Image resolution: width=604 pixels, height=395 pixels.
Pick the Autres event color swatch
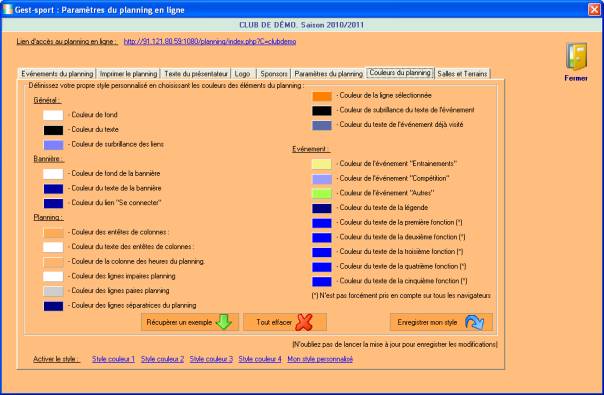click(x=322, y=193)
